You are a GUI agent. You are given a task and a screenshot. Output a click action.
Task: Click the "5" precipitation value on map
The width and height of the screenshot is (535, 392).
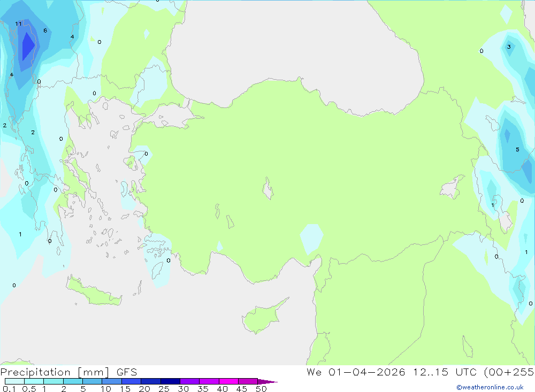tap(517, 150)
